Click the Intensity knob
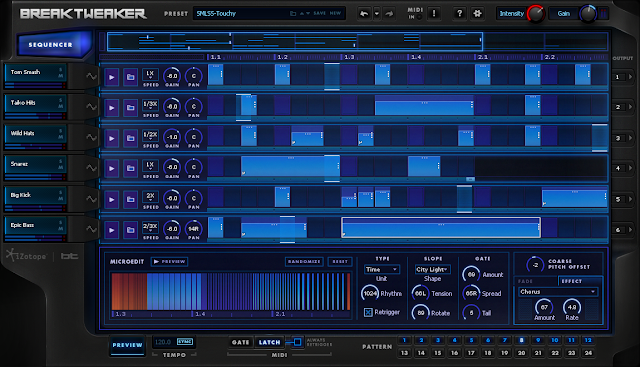Screen dimensions: 640x367 tap(536, 14)
